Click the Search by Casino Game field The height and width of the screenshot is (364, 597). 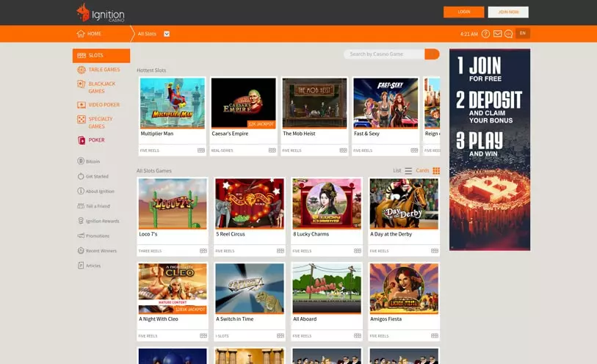point(384,54)
